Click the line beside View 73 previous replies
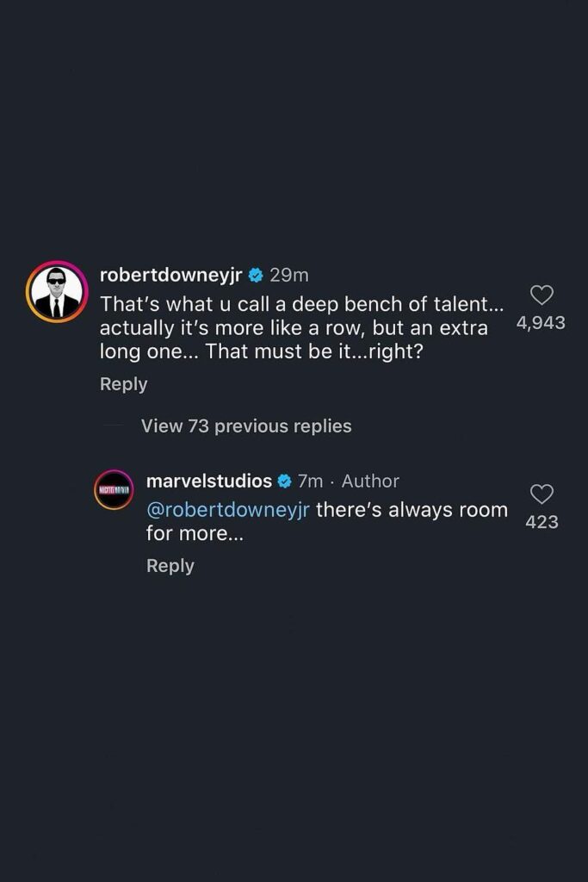 pos(114,426)
